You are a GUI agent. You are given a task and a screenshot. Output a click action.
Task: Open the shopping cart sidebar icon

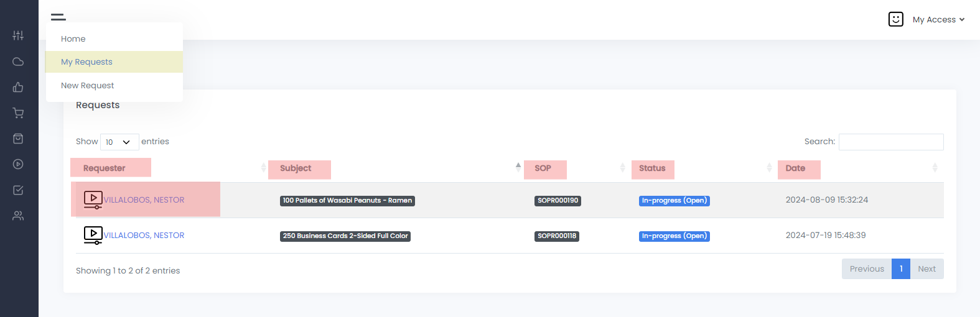pos(18,113)
